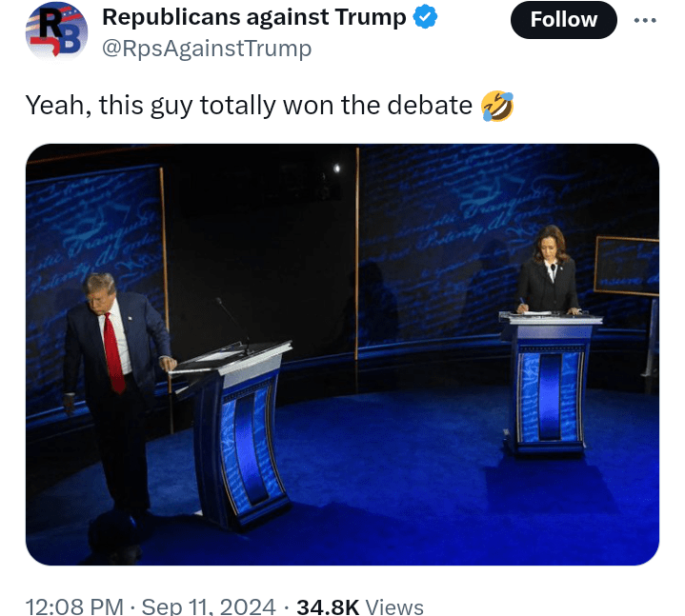Open the Republicans against Trump display name

253,17
